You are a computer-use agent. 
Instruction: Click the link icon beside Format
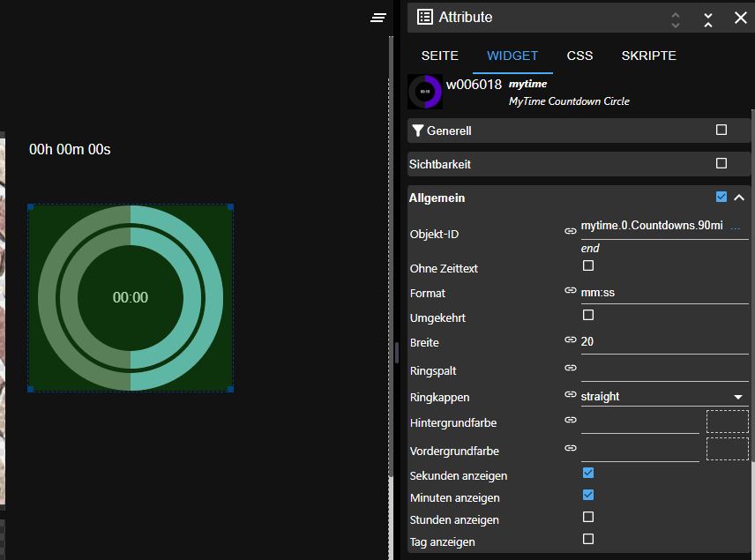(x=571, y=291)
